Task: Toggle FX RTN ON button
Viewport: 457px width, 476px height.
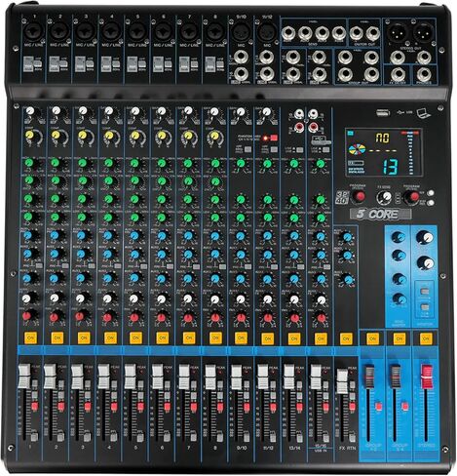Action: coord(346,338)
